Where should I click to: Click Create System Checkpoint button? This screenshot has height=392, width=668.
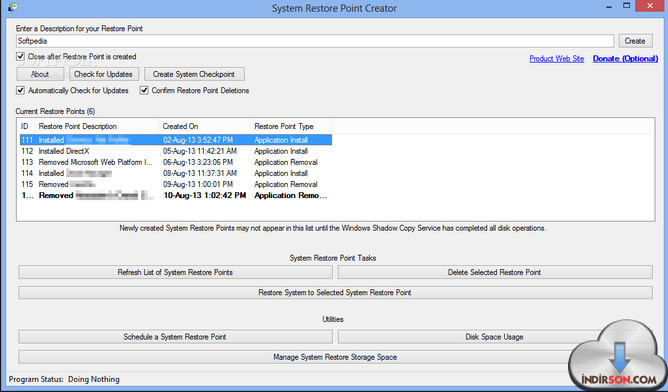pos(194,74)
